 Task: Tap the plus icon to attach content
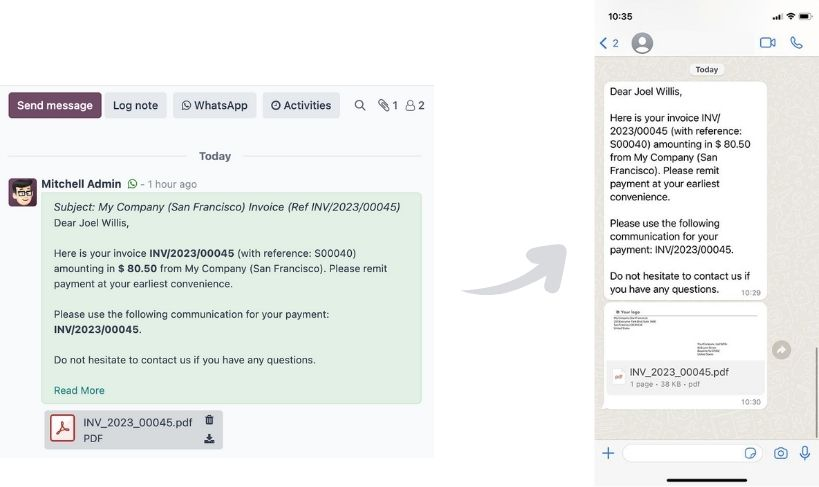click(x=608, y=453)
